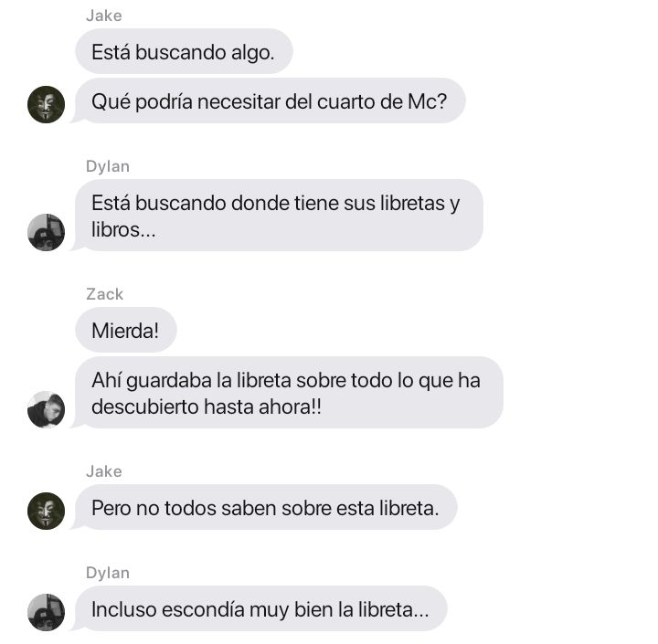Image resolution: width=658 pixels, height=644 pixels.
Task: Tap Jake's avatar beside 'Pero no todos' message
Action: (x=47, y=511)
